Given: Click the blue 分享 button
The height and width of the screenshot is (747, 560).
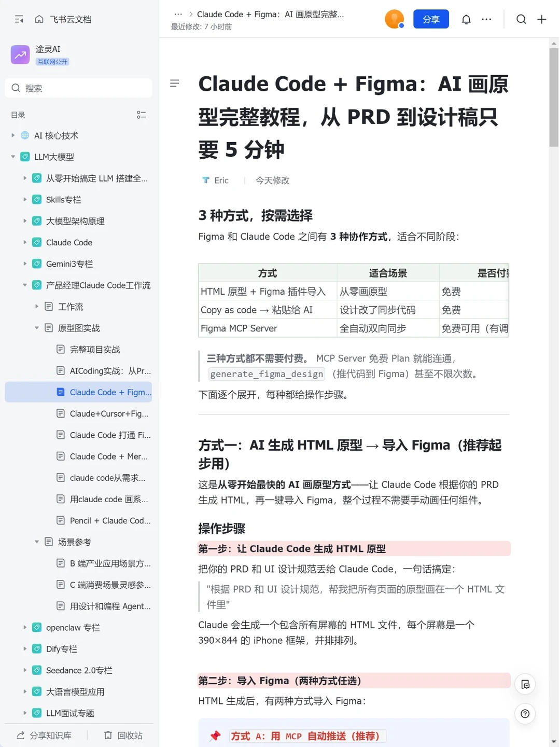Looking at the screenshot, I should click(431, 19).
